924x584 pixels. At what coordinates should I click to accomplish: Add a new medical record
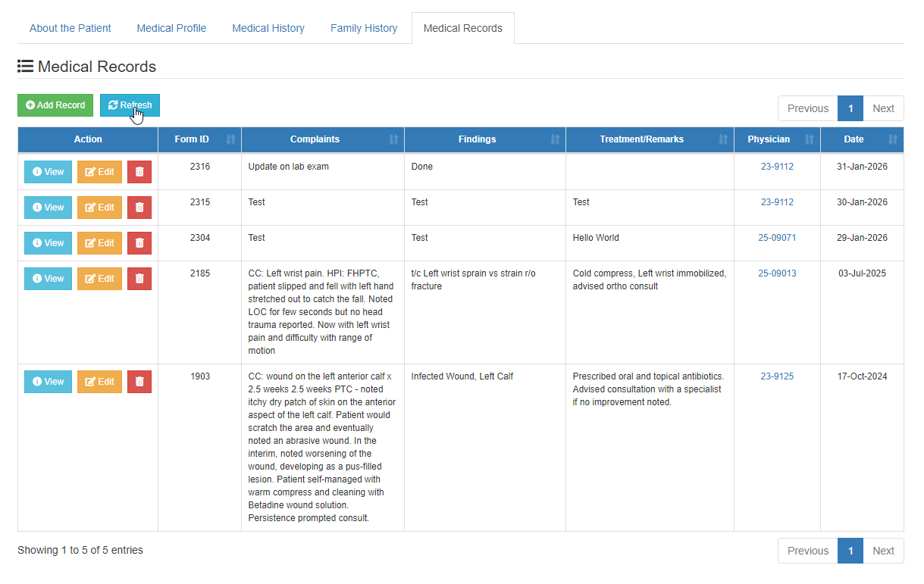click(x=55, y=105)
